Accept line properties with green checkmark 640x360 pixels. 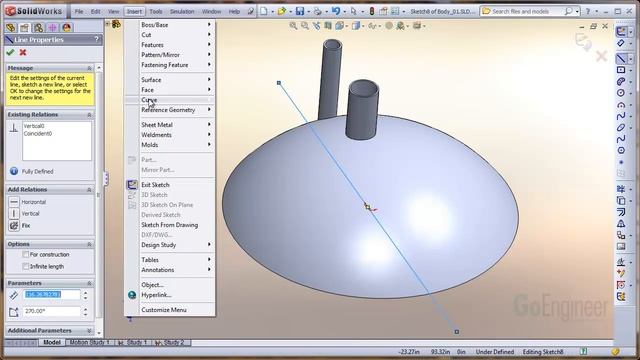(10, 52)
